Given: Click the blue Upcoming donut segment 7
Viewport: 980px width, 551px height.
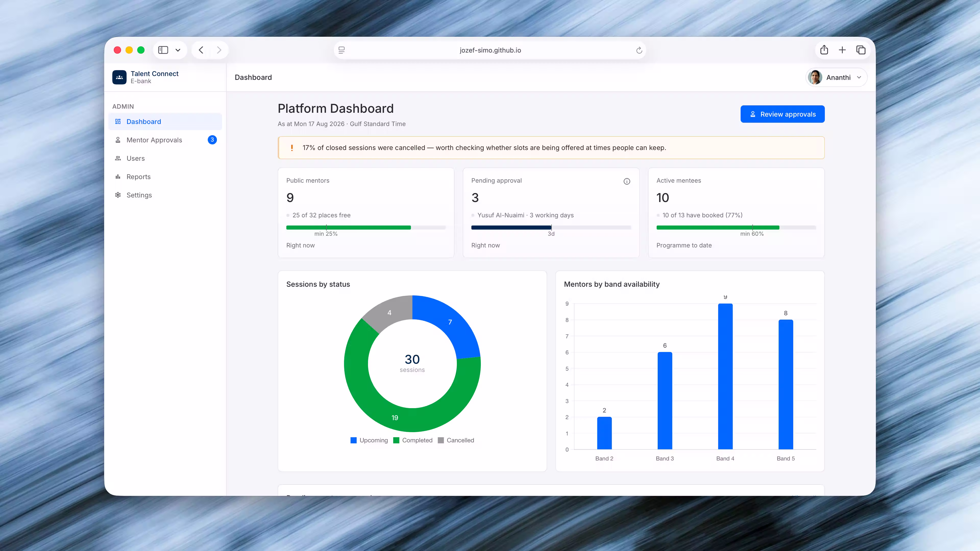Looking at the screenshot, I should 450,322.
